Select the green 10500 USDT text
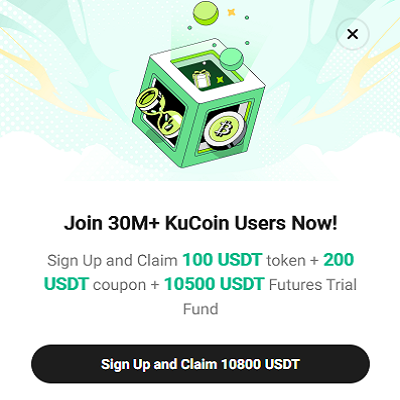400x400 pixels. pyautogui.click(x=215, y=284)
